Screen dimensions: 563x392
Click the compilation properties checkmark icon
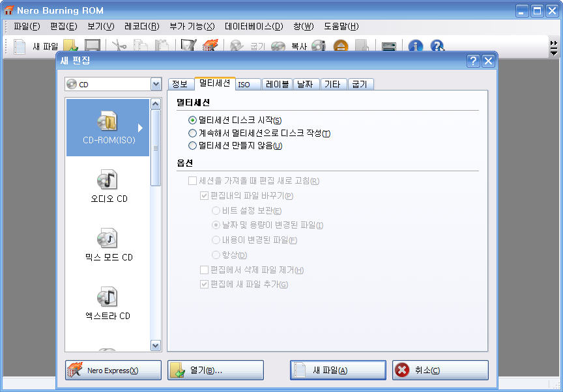click(188, 46)
